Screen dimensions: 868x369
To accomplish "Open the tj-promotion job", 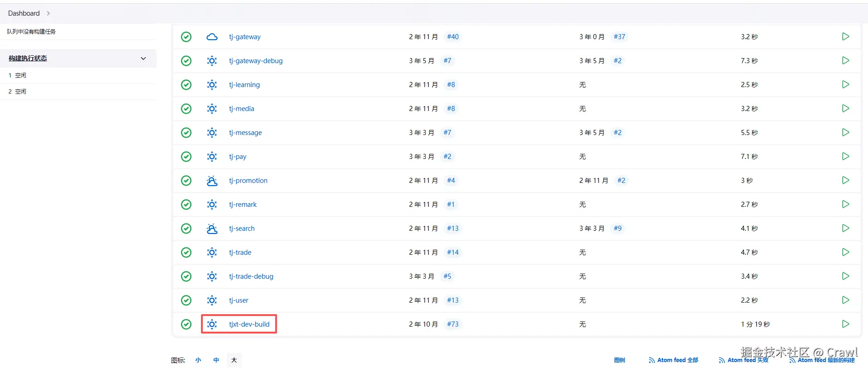I will click(x=248, y=181).
